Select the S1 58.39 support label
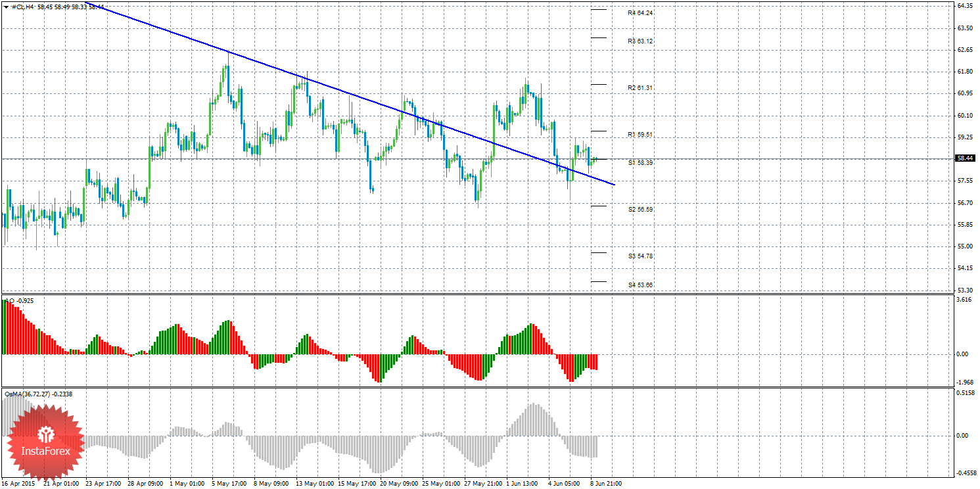This screenshot has width=980, height=489. point(640,162)
